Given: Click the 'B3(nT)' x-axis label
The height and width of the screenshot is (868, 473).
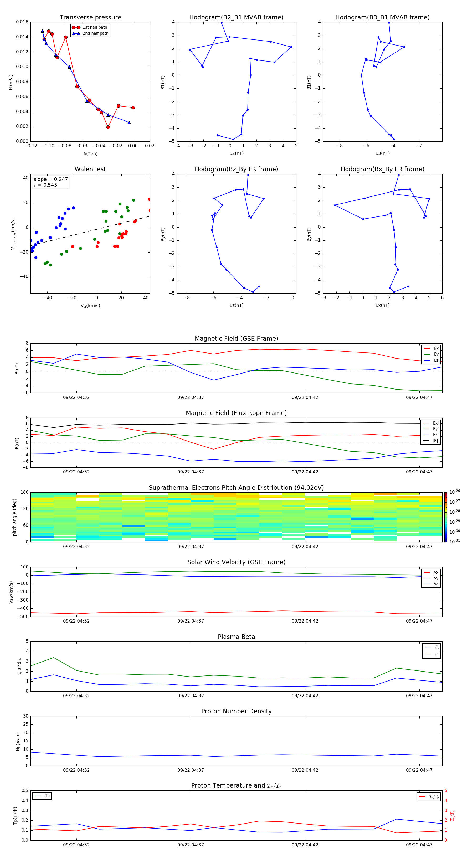Looking at the screenshot, I should click(x=382, y=153).
